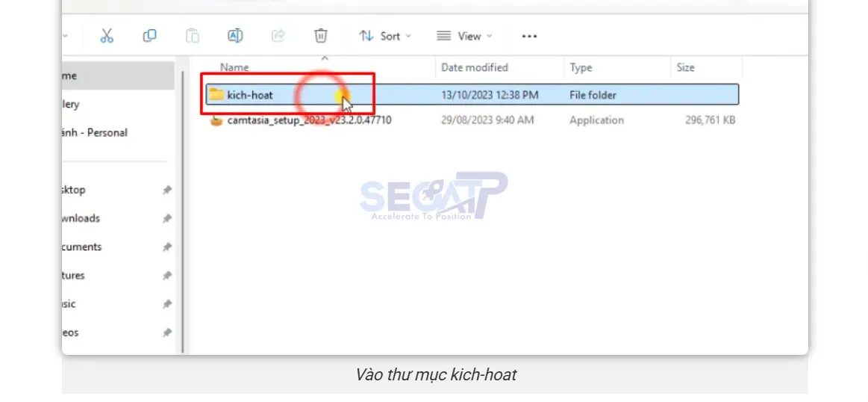Select the kich-hoat folder name
The width and height of the screenshot is (868, 402).
[x=250, y=95]
